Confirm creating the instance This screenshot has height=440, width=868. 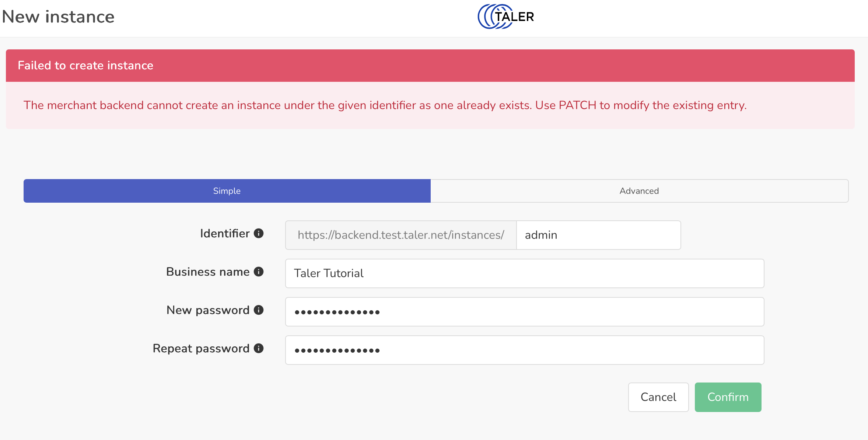pyautogui.click(x=728, y=397)
